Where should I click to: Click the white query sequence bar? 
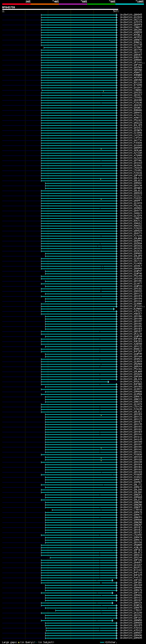coord(60,10)
